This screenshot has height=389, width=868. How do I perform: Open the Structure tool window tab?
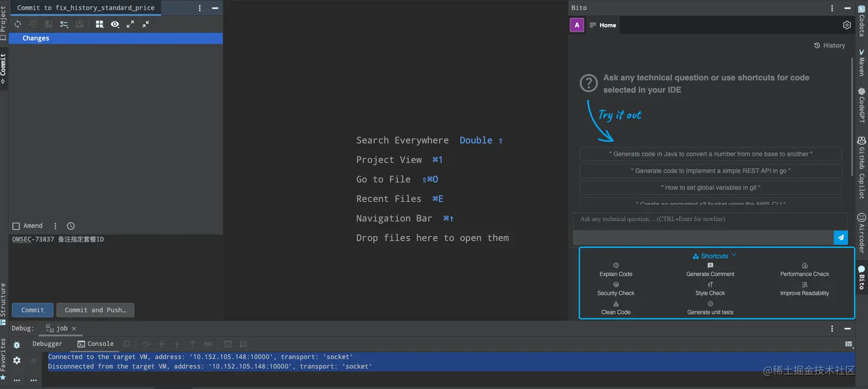point(3,304)
